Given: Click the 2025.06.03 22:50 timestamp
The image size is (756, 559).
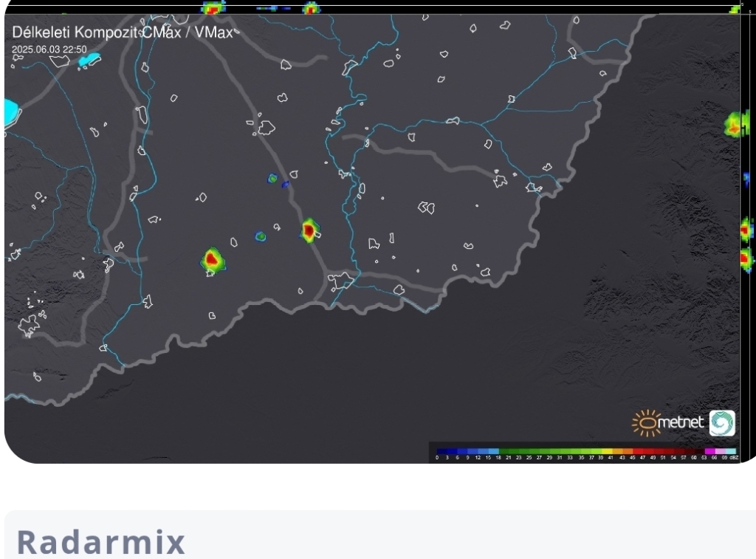Looking at the screenshot, I should (x=49, y=49).
